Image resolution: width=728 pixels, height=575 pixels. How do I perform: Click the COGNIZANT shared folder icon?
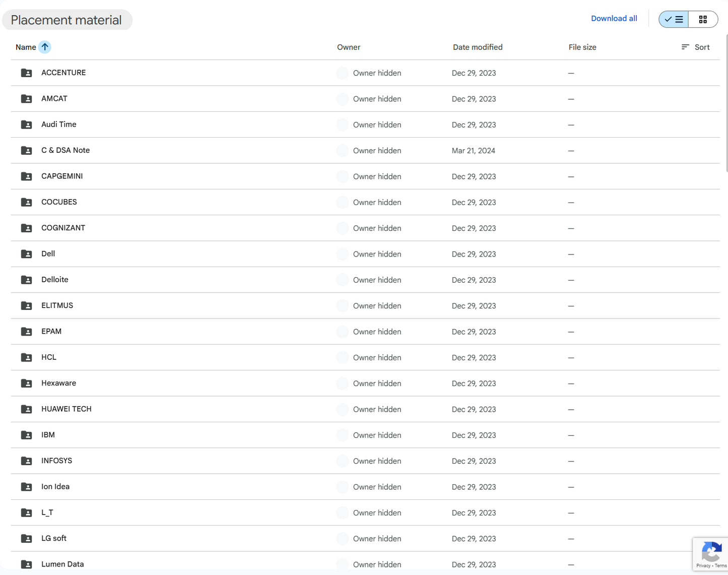27,228
